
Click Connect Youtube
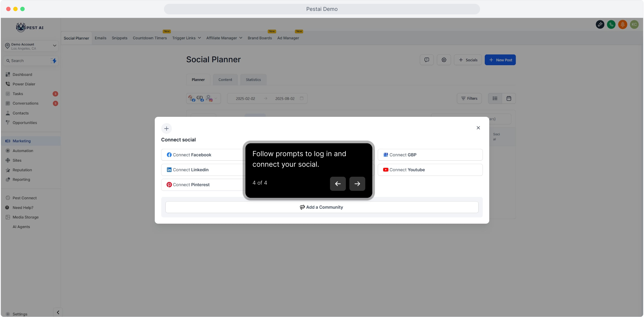pos(430,170)
